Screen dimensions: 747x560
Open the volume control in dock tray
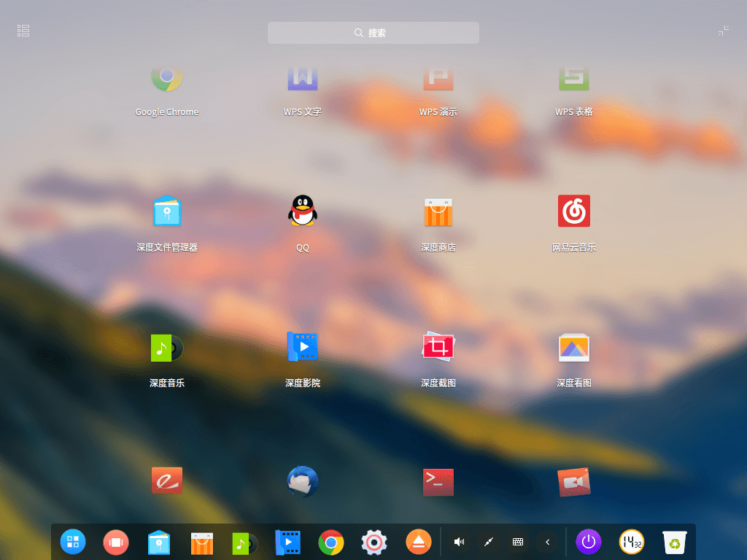460,542
